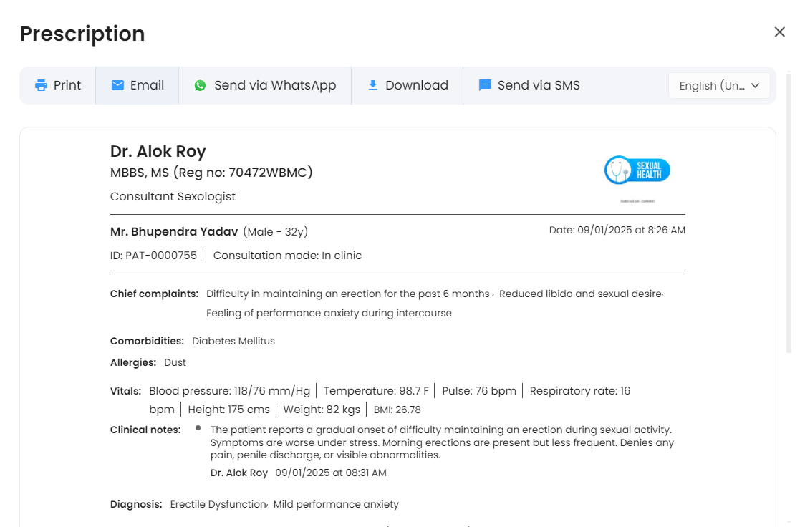Select Send via SMS text
This screenshot has width=805, height=532.
539,86
